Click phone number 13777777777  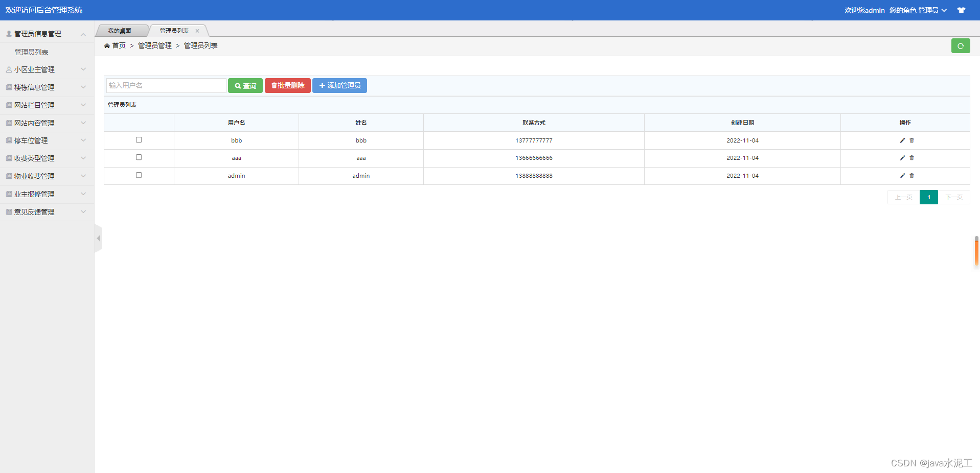(x=534, y=140)
